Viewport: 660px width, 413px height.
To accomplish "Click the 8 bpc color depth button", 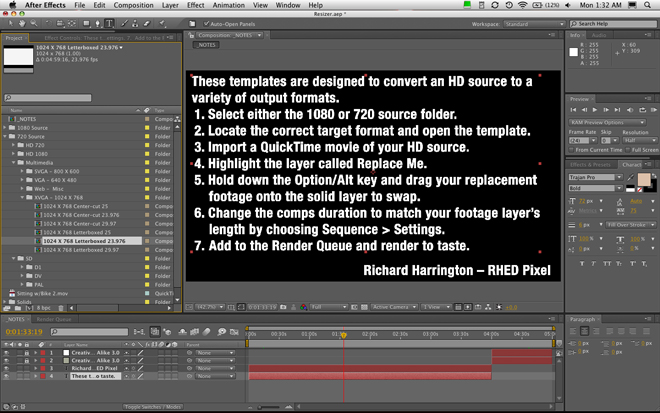I will pyautogui.click(x=44, y=308).
